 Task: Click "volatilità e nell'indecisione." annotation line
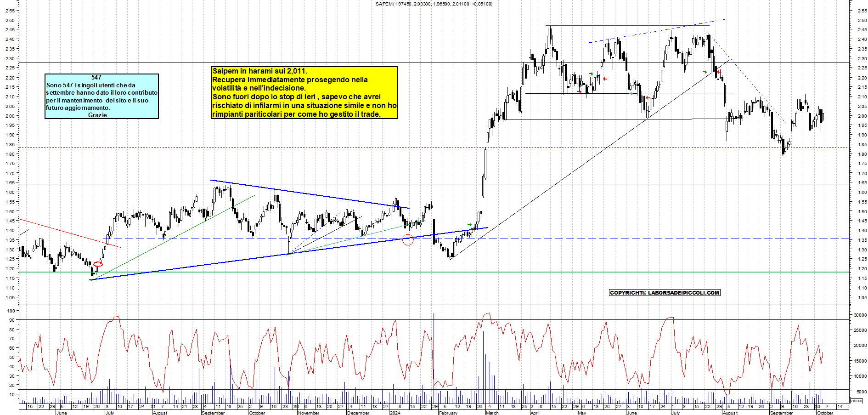click(259, 88)
